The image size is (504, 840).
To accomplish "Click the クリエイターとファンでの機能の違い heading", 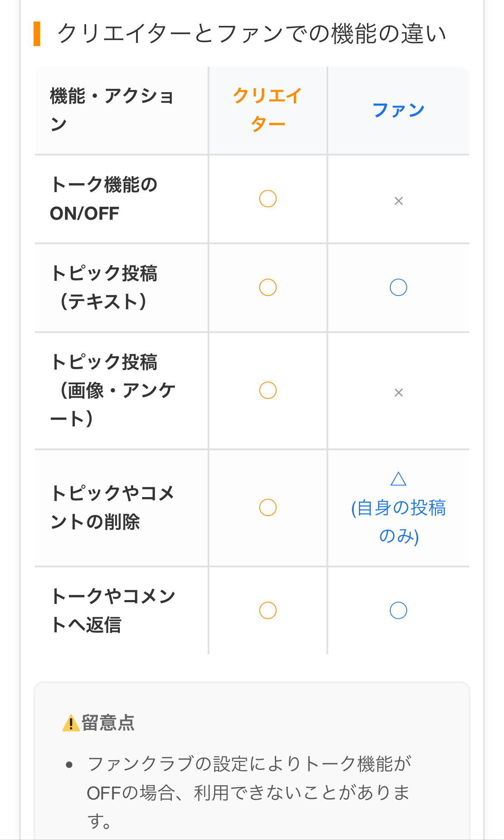I will point(252,34).
